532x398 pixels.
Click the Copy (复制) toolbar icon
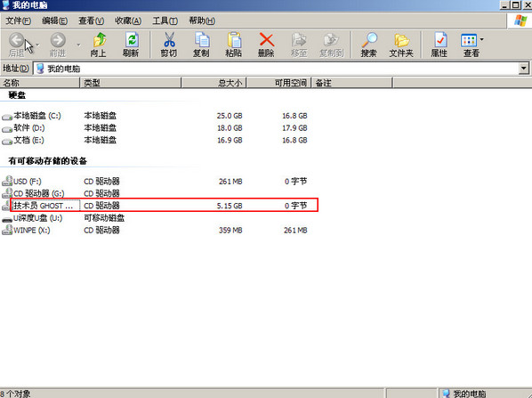click(202, 40)
